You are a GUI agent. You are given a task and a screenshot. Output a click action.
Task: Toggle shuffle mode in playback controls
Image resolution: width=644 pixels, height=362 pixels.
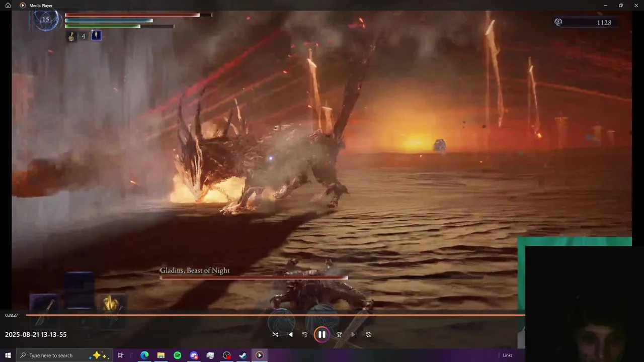[275, 334]
